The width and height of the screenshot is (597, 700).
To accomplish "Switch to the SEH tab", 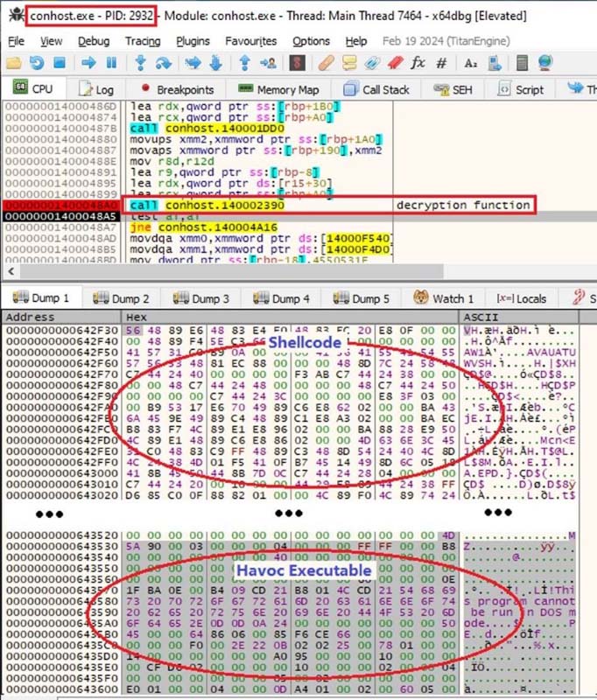I will 453,89.
